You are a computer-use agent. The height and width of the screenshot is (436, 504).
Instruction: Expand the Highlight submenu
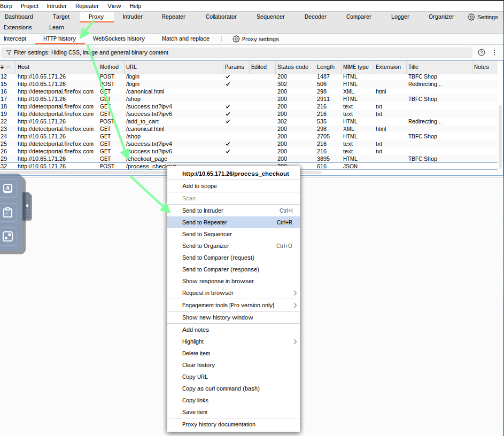pos(294,341)
